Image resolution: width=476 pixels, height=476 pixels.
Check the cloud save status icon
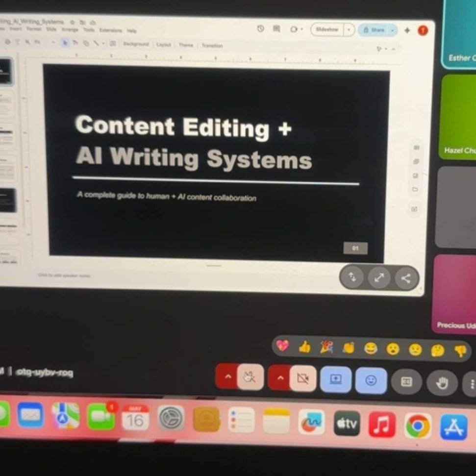tap(93, 23)
